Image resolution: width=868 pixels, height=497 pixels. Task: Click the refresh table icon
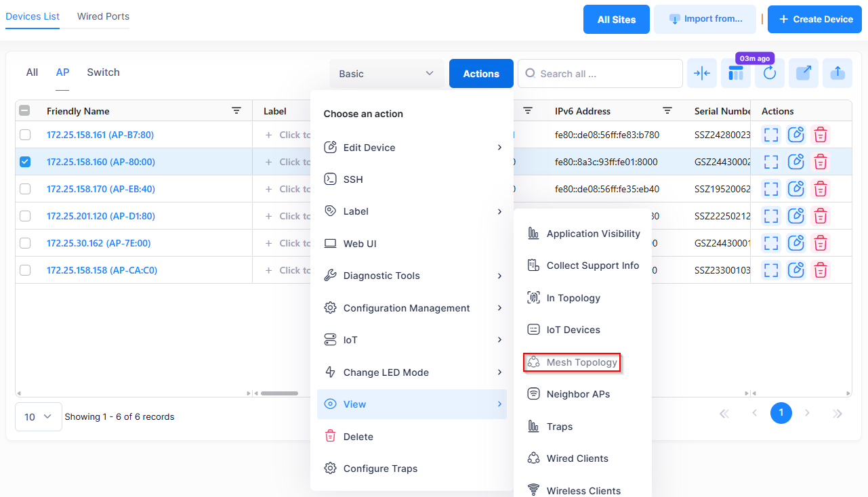pyautogui.click(x=770, y=73)
